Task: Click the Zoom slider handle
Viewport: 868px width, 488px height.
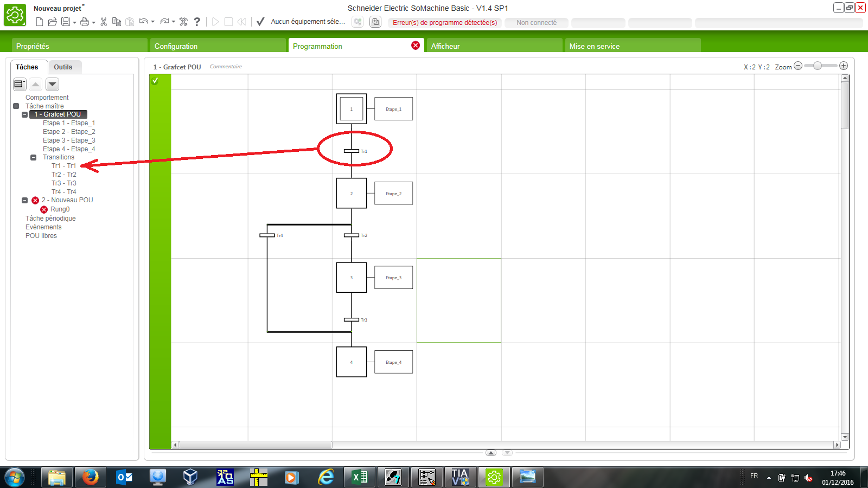Action: tap(817, 66)
